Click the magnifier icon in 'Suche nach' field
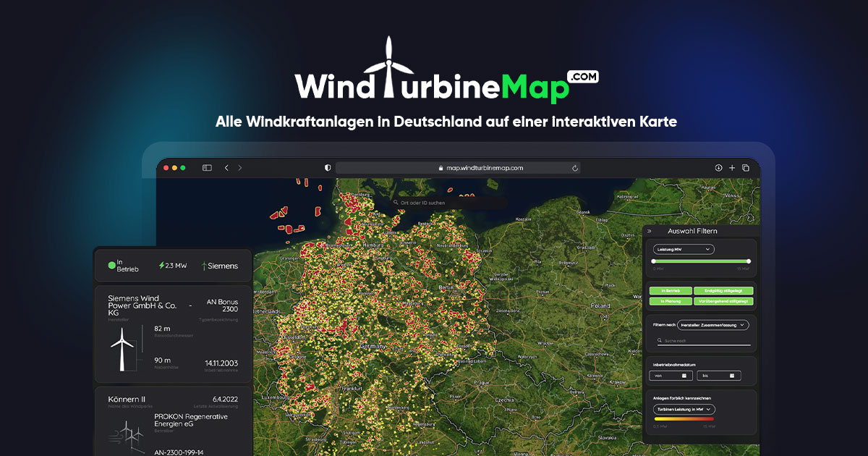 660,340
